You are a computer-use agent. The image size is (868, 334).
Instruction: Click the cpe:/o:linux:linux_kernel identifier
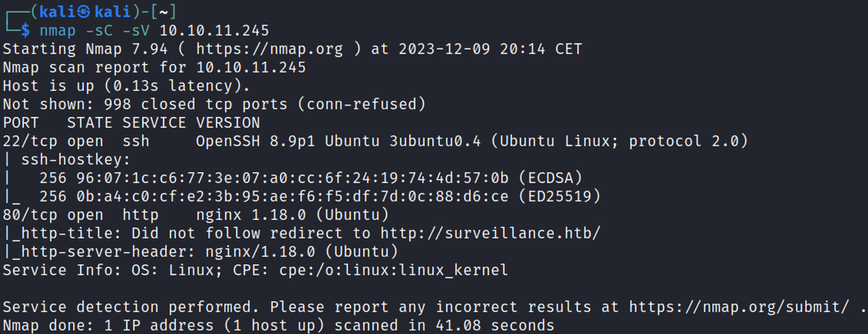[x=393, y=270]
